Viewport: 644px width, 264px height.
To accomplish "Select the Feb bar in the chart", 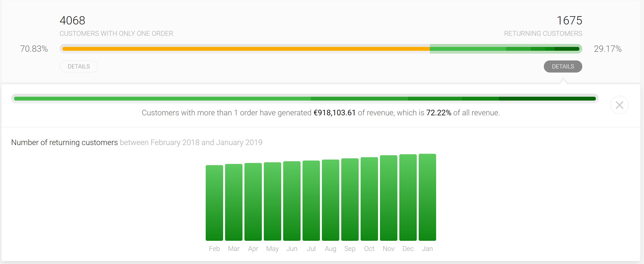I will click(x=214, y=203).
